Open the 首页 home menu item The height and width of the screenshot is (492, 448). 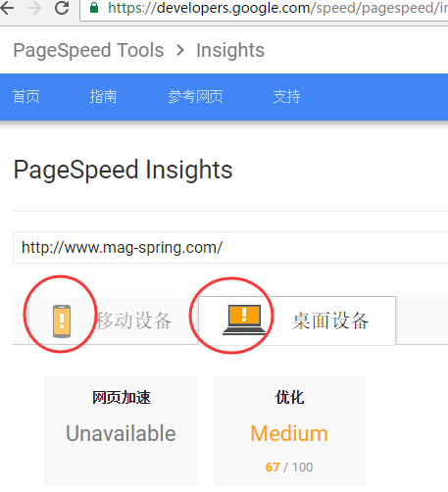(x=26, y=97)
